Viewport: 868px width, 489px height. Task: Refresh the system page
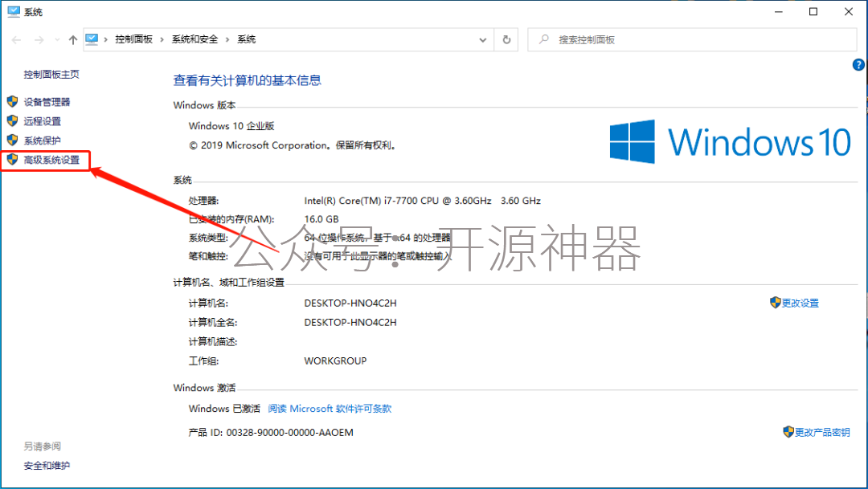pos(506,40)
